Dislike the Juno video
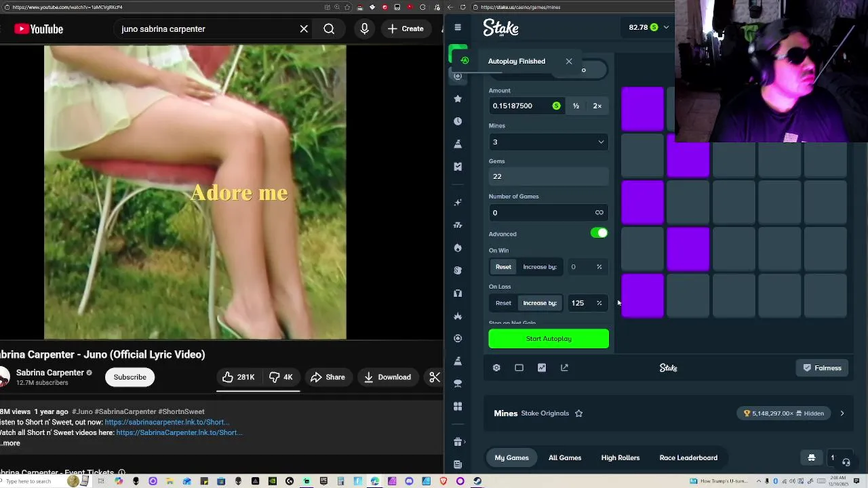Viewport: 868px width, 488px height. pos(281,377)
